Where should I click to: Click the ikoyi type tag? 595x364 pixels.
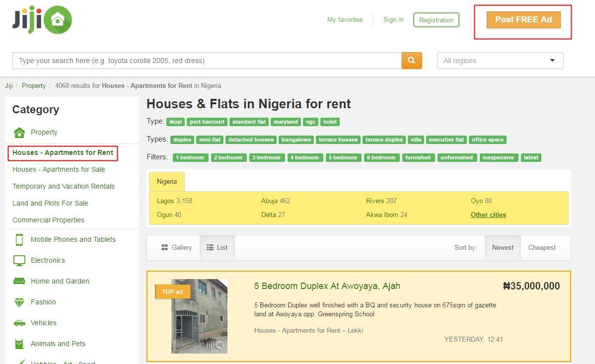pos(175,122)
